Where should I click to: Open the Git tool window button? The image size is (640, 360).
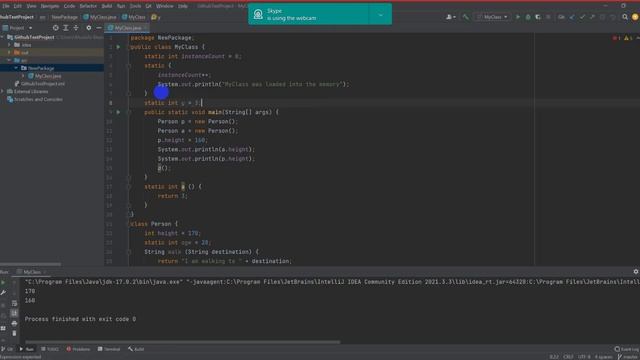[7, 349]
